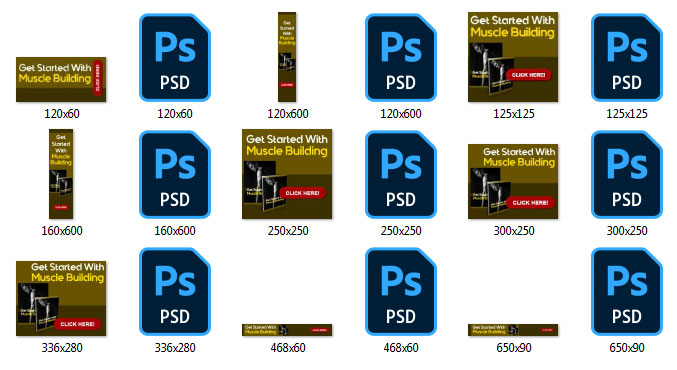Select the 468x60 PSD file icon
This screenshot has height=370, width=677.
pyautogui.click(x=401, y=291)
